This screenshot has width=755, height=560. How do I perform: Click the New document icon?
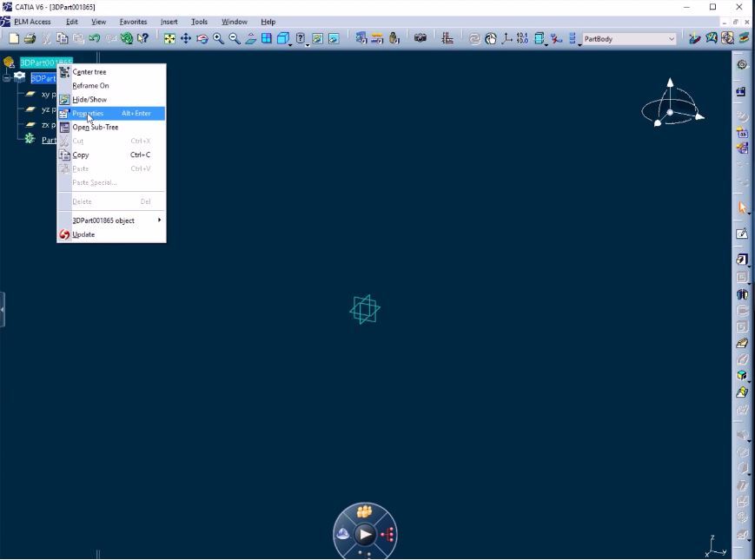[x=14, y=39]
